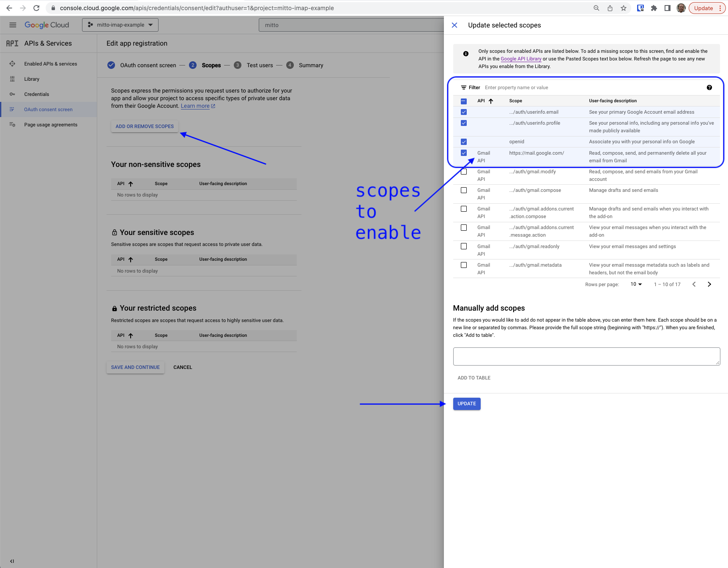This screenshot has height=568, width=728.
Task: Check the gmail.addons.current.message.action checkbox
Action: (464, 227)
